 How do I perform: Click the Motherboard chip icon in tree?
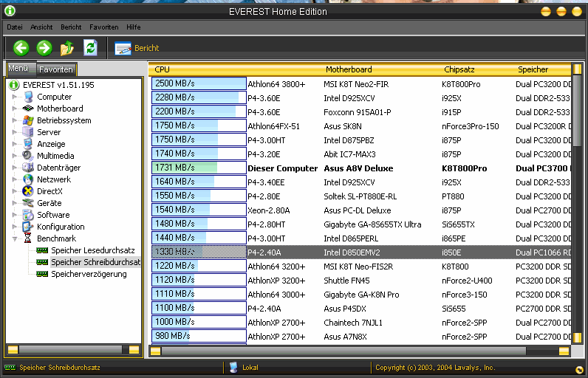tap(28, 109)
